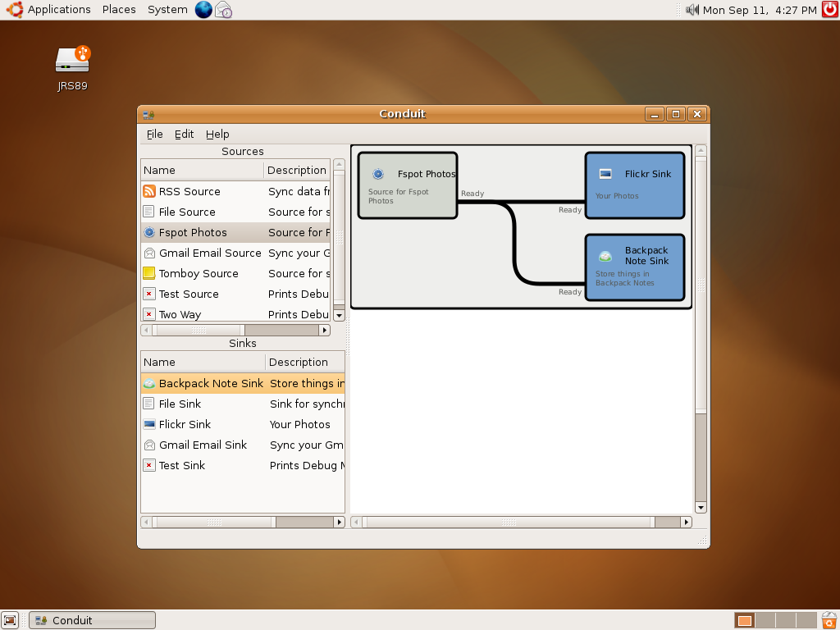The height and width of the screenshot is (630, 840).
Task: Select the Tomboy Source row name
Action: click(x=199, y=273)
